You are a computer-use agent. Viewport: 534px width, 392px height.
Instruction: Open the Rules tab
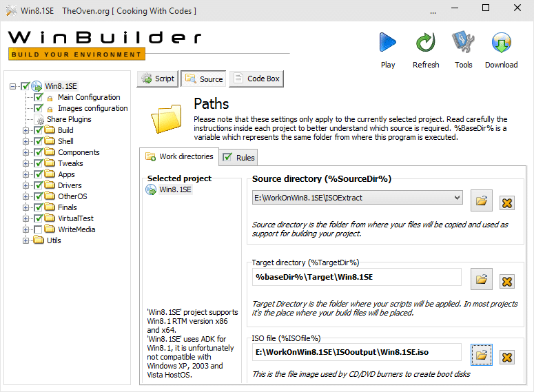(x=238, y=158)
